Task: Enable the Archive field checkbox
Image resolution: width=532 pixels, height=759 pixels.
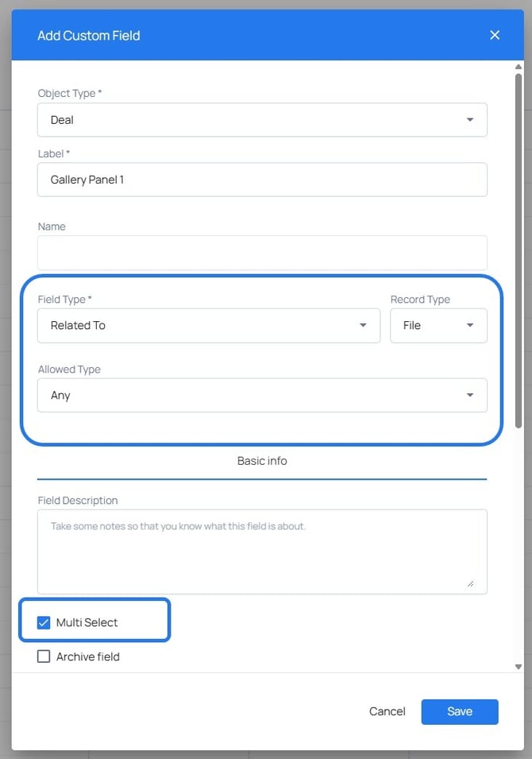Action: [44, 656]
